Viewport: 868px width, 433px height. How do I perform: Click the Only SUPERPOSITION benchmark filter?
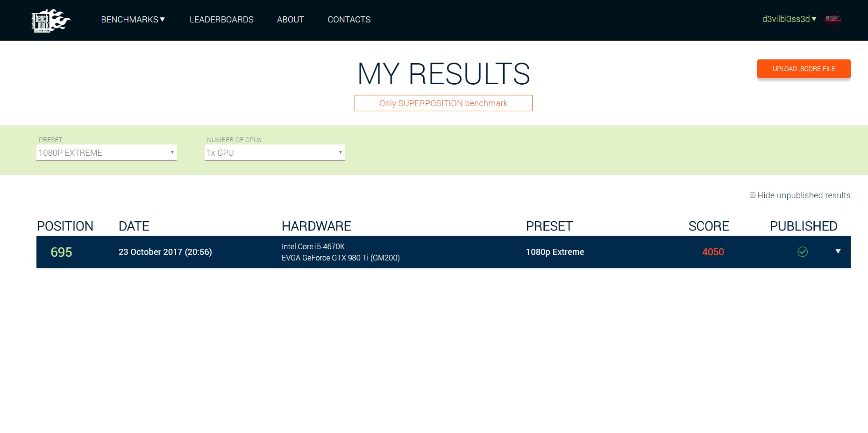[x=443, y=103]
